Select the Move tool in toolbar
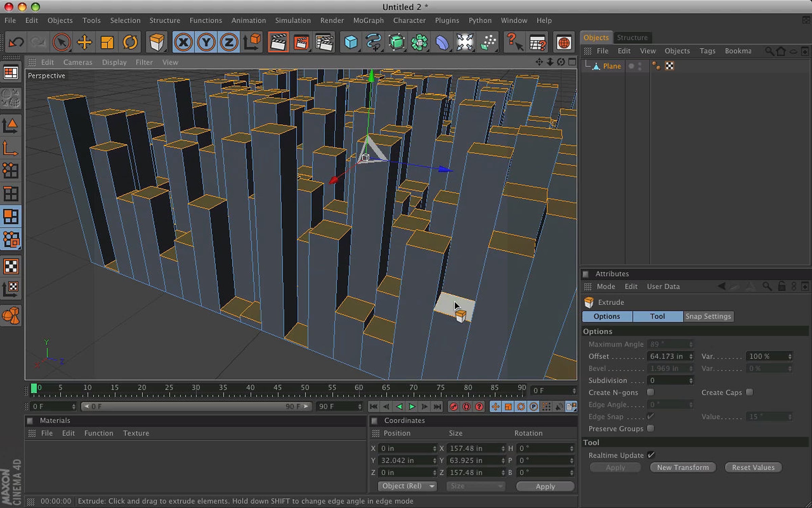 click(x=84, y=43)
